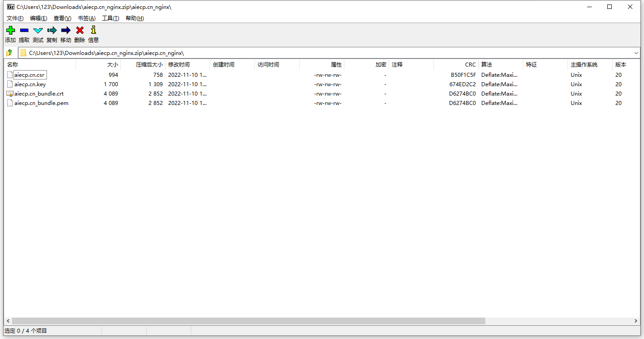644x339 pixels.
Task: Click attributes -rw-rw-rw- of aiecp.cn_bundle.crt
Action: [328, 94]
